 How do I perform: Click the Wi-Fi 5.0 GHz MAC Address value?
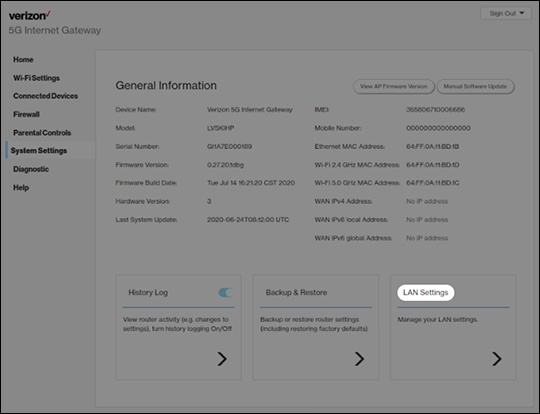(433, 183)
